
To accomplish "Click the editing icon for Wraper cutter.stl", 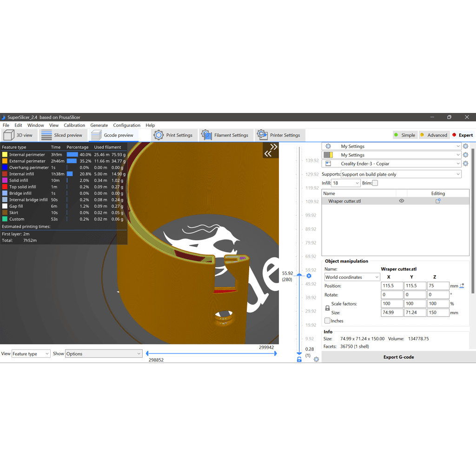I will tap(438, 201).
